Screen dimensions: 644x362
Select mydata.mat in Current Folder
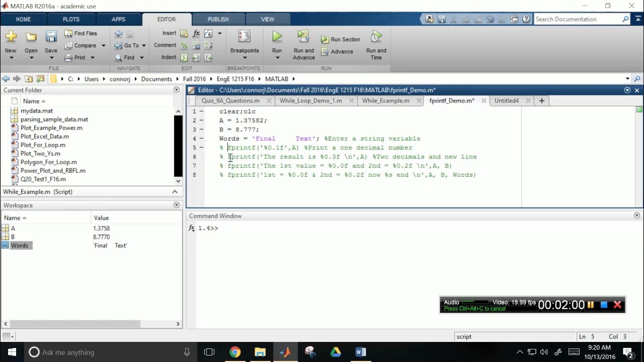(x=37, y=111)
